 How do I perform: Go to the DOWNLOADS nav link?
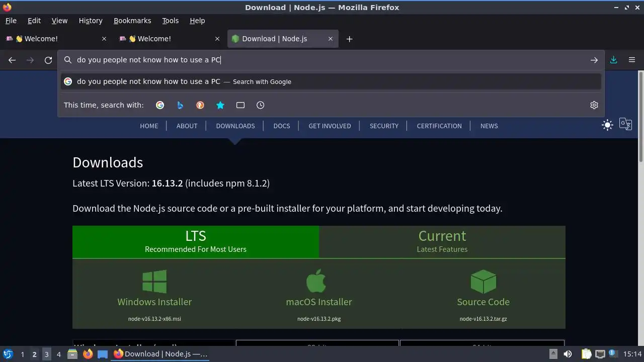[x=235, y=126]
